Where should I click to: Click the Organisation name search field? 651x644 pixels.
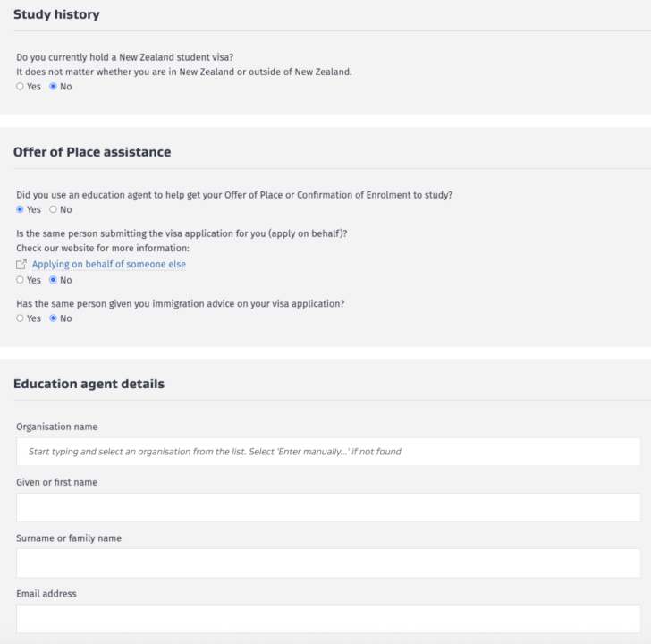(328, 452)
